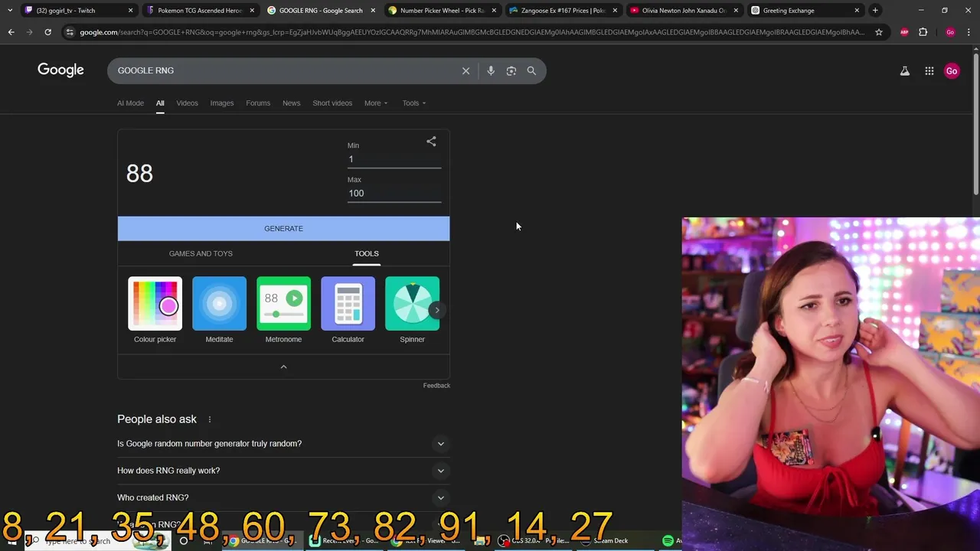Open the browser Extensions puzzle icon
980x551 pixels.
click(x=923, y=32)
